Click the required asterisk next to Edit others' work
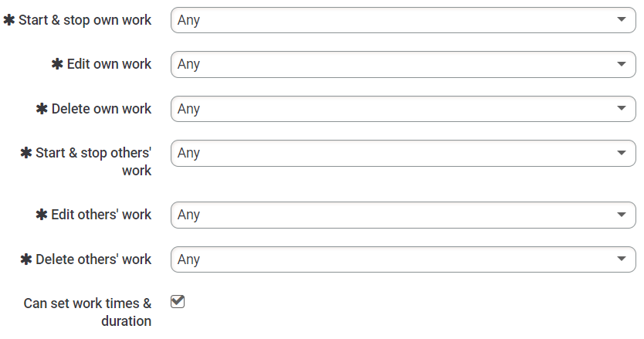Image resolution: width=644 pixels, height=339 pixels. point(42,215)
